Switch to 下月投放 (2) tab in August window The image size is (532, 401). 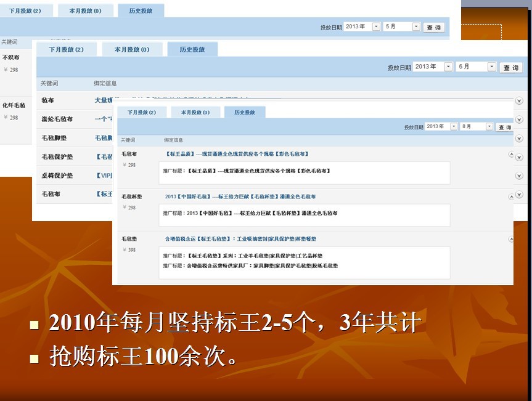pyautogui.click(x=142, y=112)
